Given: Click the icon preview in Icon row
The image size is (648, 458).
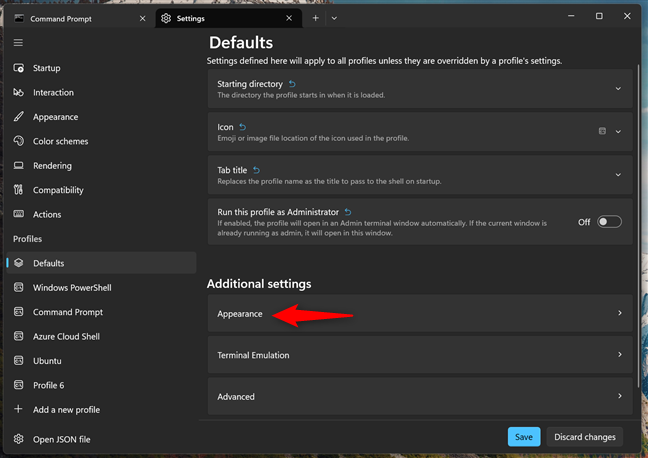Looking at the screenshot, I should (x=603, y=131).
